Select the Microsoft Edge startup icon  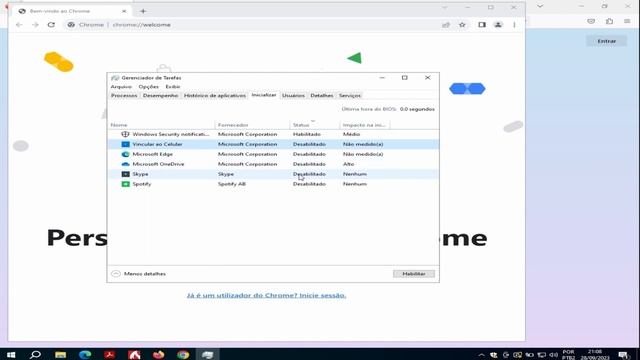(x=125, y=154)
